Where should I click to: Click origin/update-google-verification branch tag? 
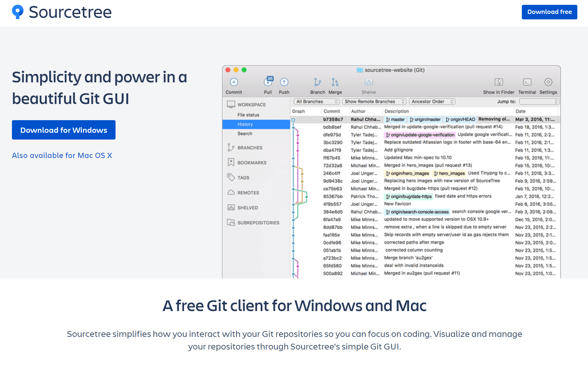pos(420,135)
